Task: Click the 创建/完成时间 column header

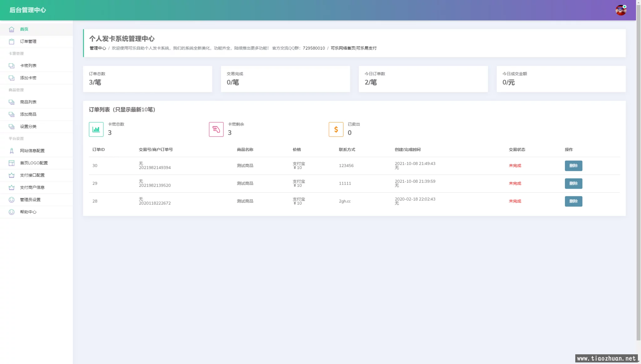Action: pyautogui.click(x=408, y=150)
